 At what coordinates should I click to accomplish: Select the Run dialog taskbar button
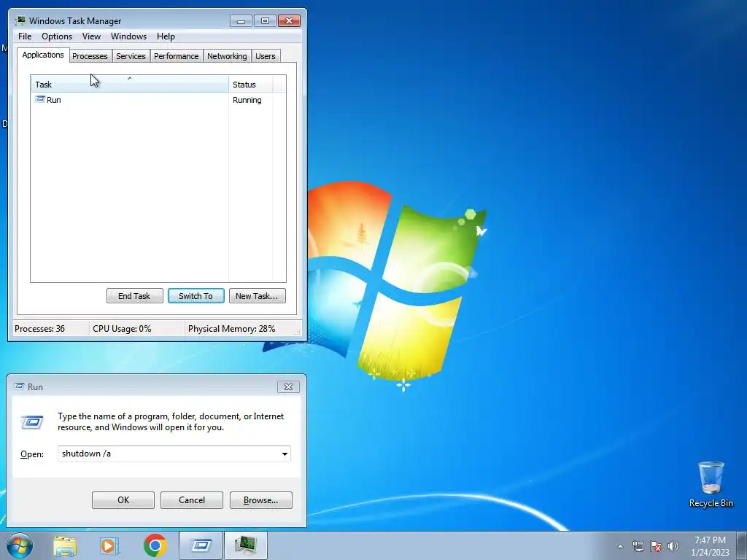point(201,545)
